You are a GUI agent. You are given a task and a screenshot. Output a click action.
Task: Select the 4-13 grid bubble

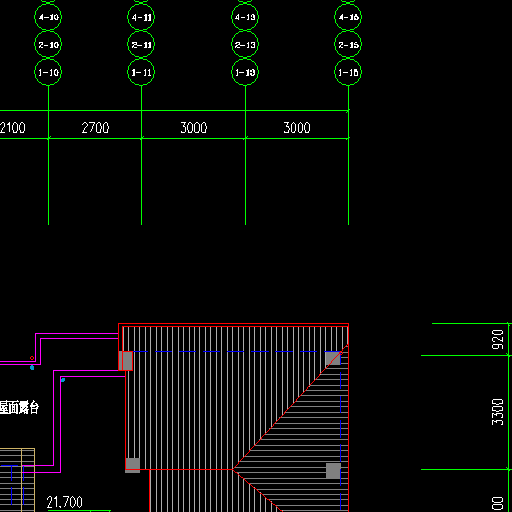click(x=245, y=17)
